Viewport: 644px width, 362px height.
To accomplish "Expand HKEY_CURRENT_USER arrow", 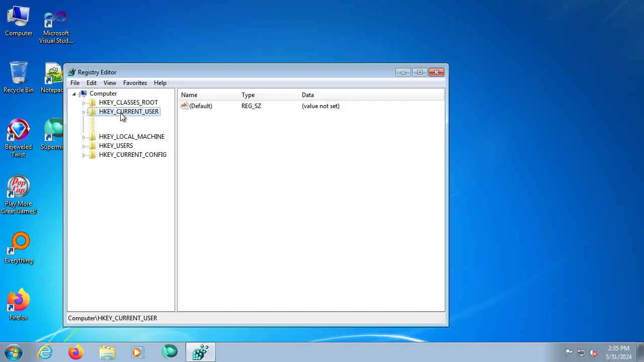I will pos(84,112).
